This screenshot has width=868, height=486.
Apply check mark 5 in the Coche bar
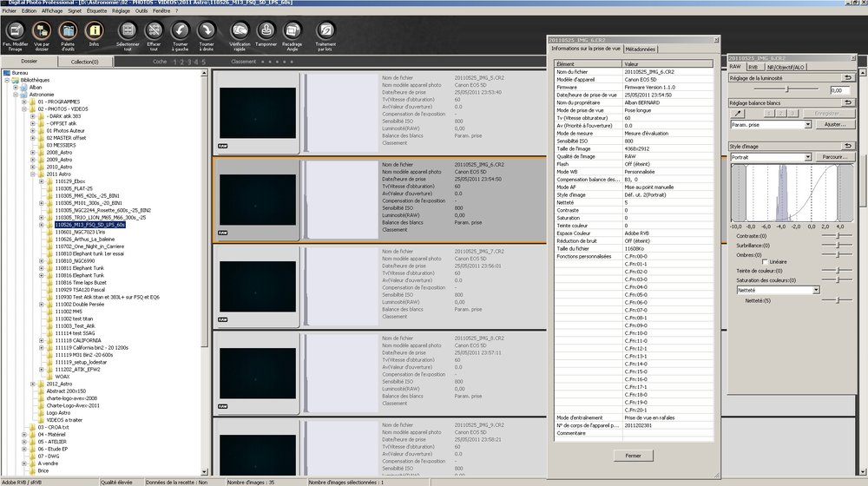click(203, 62)
